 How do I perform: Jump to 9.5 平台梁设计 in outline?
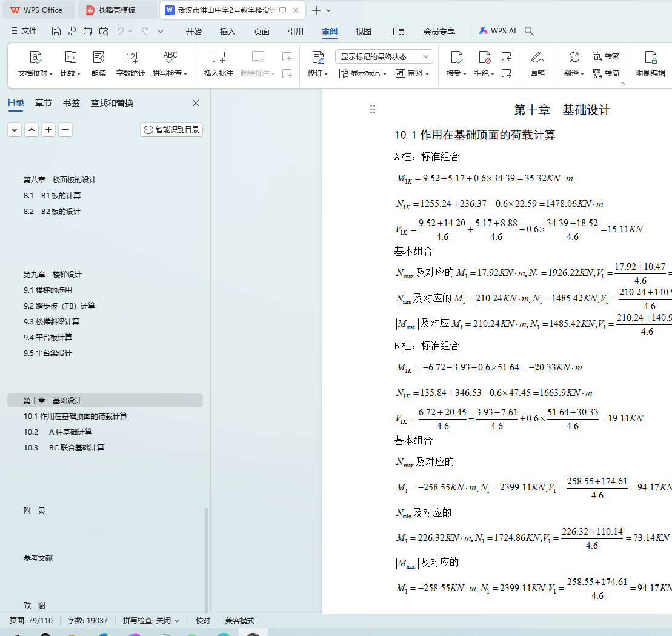pyautogui.click(x=48, y=353)
